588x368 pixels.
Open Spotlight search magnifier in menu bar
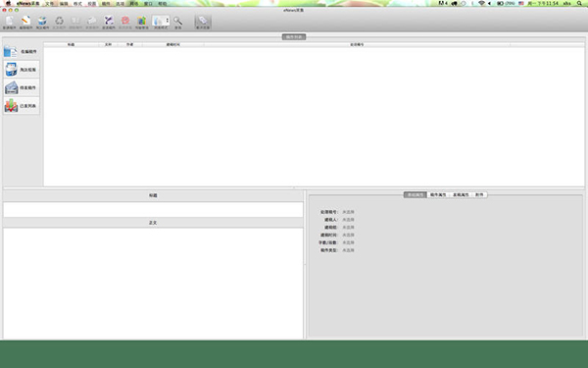point(580,3)
